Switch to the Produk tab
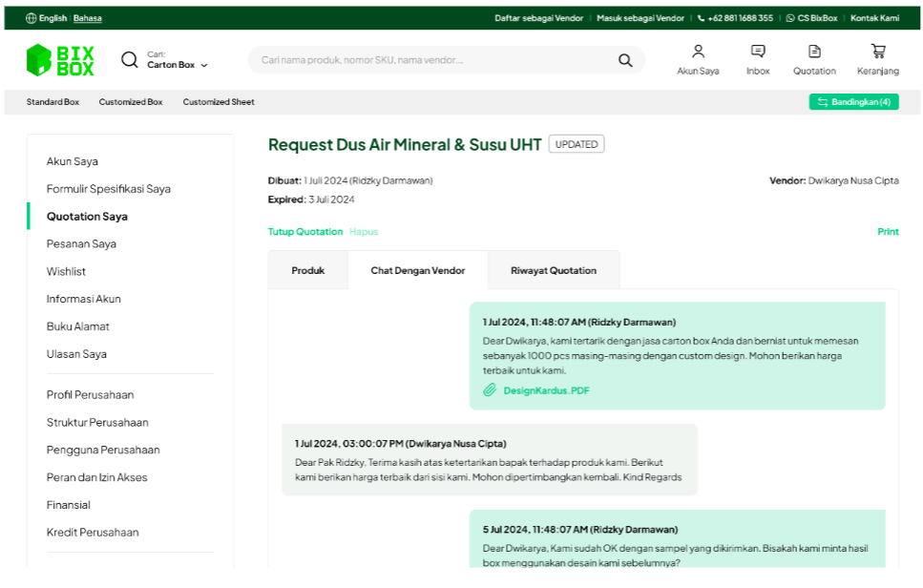This screenshot has height=588, width=923. pyautogui.click(x=307, y=271)
